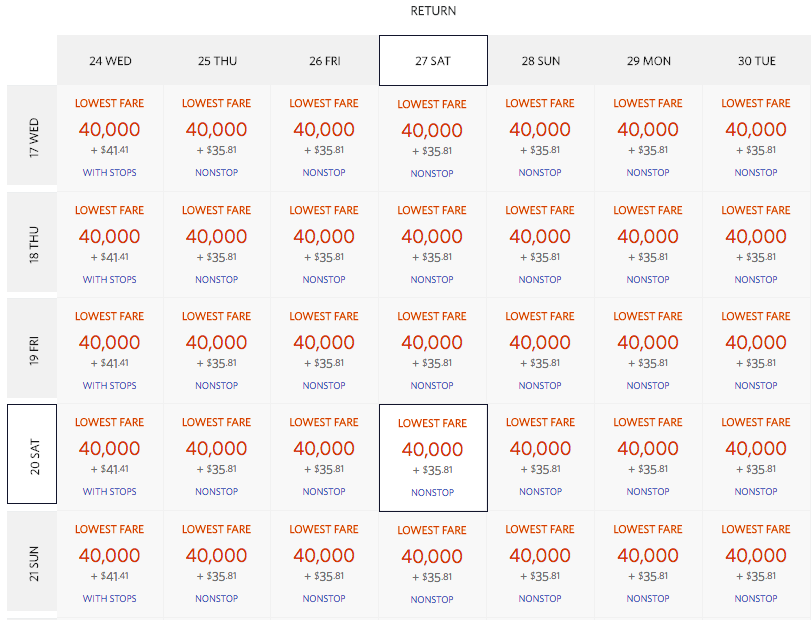811x620 pixels.
Task: Select fare for 17 WED depart, 30 TUE return
Action: [756, 130]
